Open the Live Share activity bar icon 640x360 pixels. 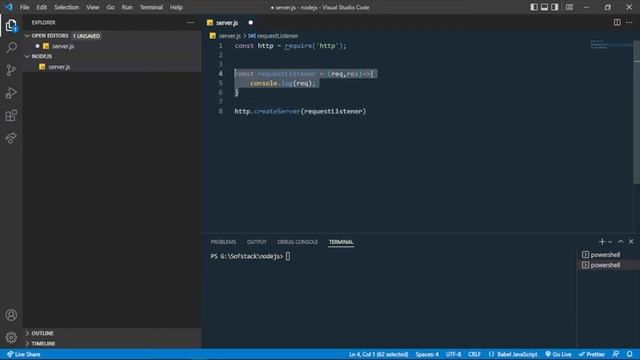11,138
